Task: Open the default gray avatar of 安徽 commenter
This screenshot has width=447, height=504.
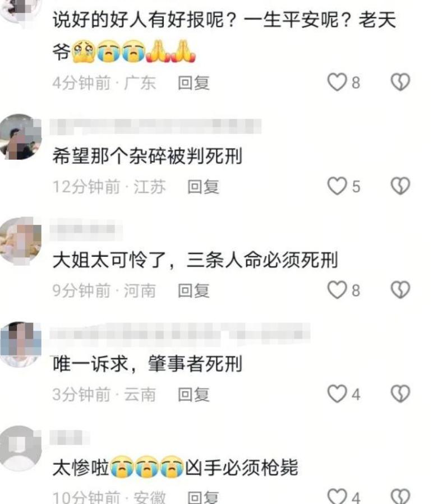Action: [x=20, y=448]
